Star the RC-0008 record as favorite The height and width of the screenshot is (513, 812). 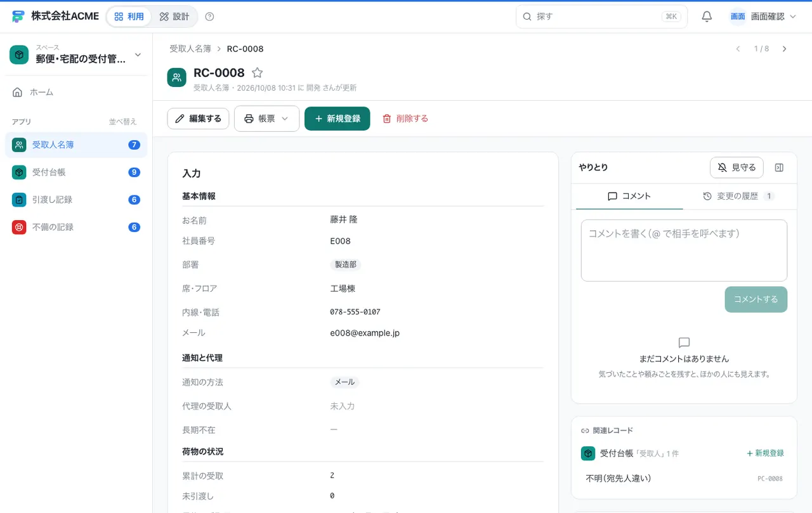[257, 73]
